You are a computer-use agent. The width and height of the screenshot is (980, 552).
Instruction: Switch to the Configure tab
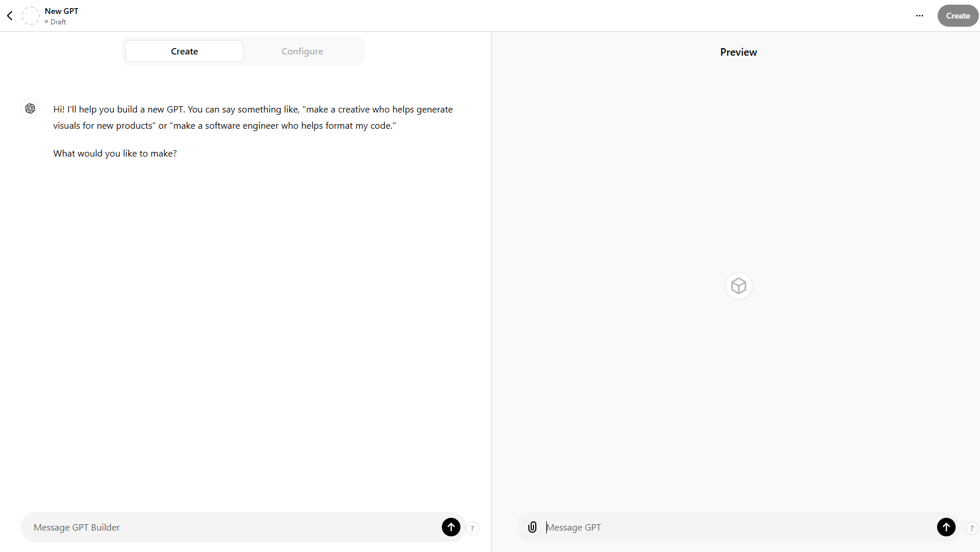coord(302,51)
